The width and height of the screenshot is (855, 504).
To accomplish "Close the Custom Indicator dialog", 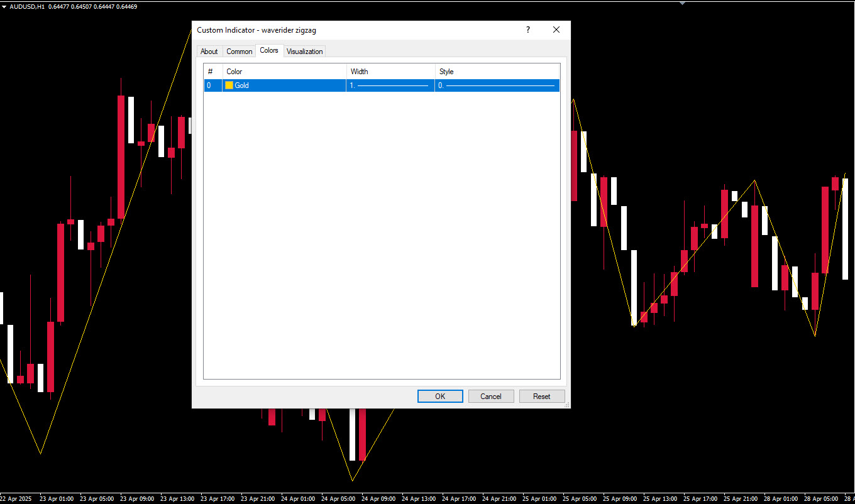I will (x=556, y=30).
